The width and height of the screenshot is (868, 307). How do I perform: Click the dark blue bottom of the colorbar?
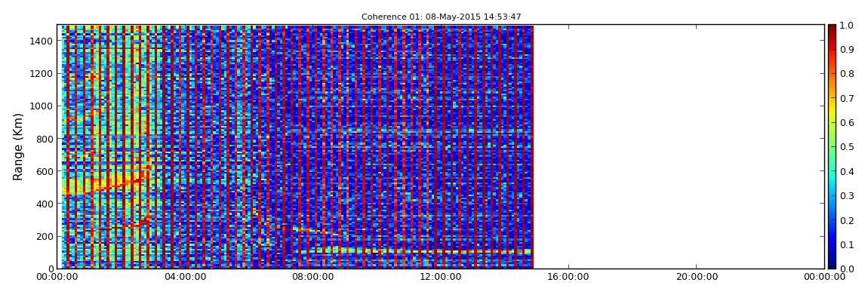click(832, 263)
